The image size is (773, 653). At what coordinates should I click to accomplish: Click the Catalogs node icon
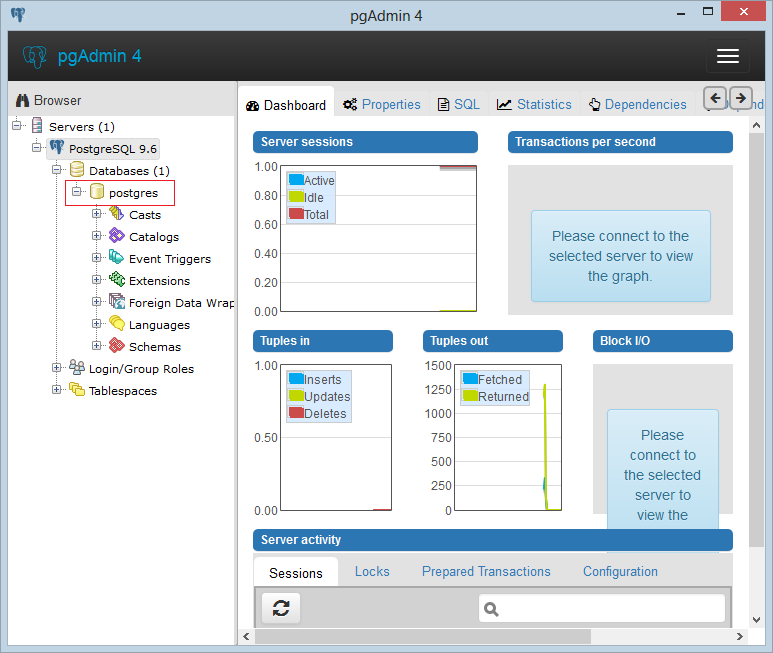click(x=116, y=236)
